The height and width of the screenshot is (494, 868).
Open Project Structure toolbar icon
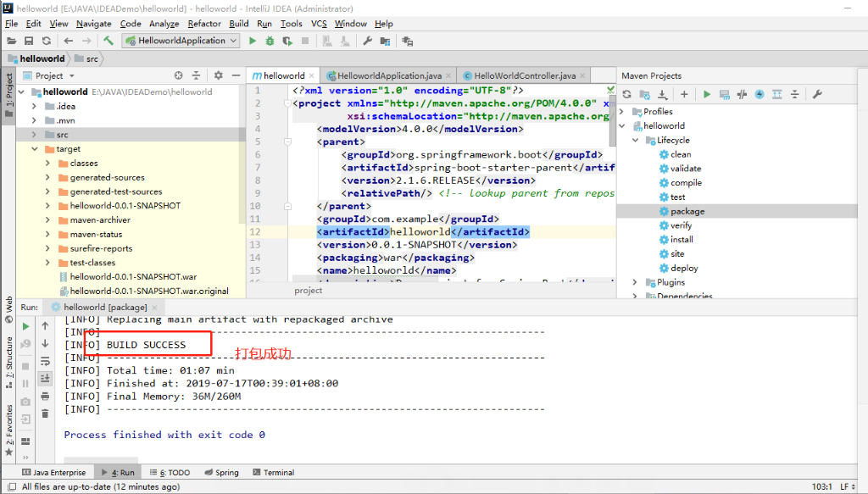(386, 41)
